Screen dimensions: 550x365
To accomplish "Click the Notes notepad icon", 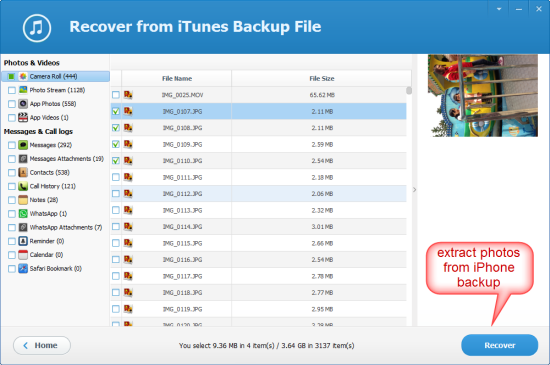I will [23, 200].
